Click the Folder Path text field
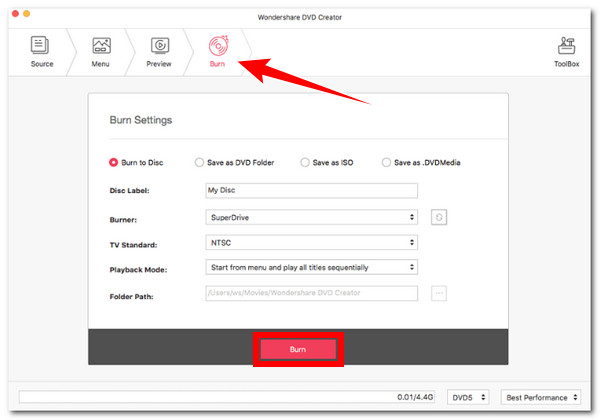Viewport: 600px width, 420px height. [x=311, y=293]
